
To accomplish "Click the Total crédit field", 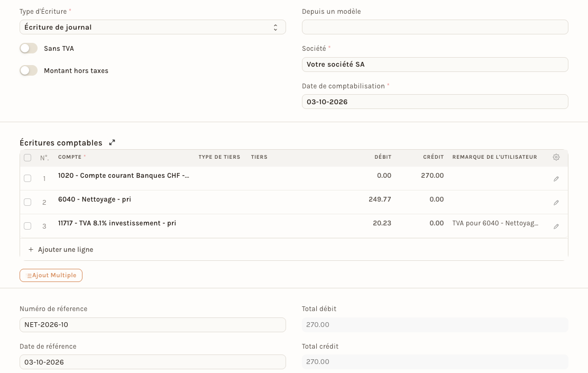I will point(435,362).
